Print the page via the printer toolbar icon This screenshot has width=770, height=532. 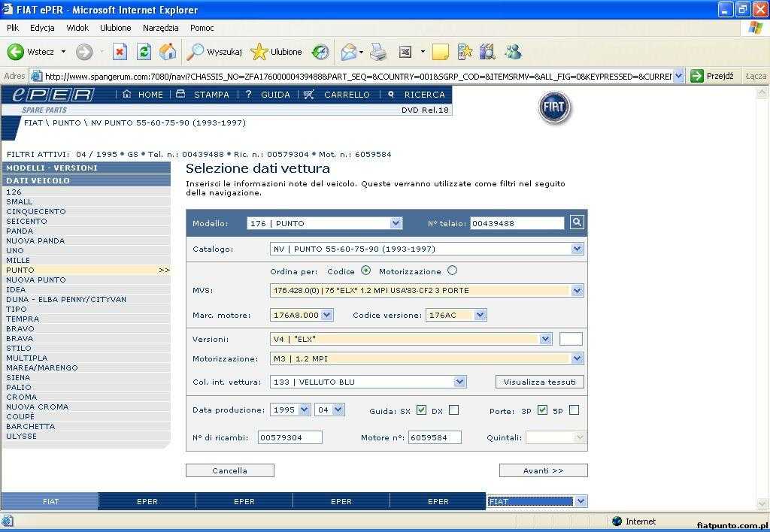pyautogui.click(x=378, y=52)
